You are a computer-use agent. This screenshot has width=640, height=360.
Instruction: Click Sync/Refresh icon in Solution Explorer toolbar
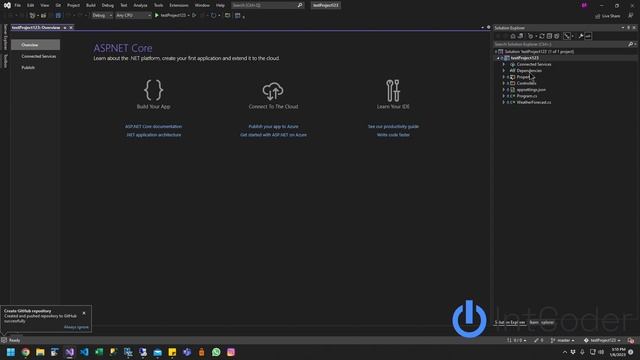(542, 36)
